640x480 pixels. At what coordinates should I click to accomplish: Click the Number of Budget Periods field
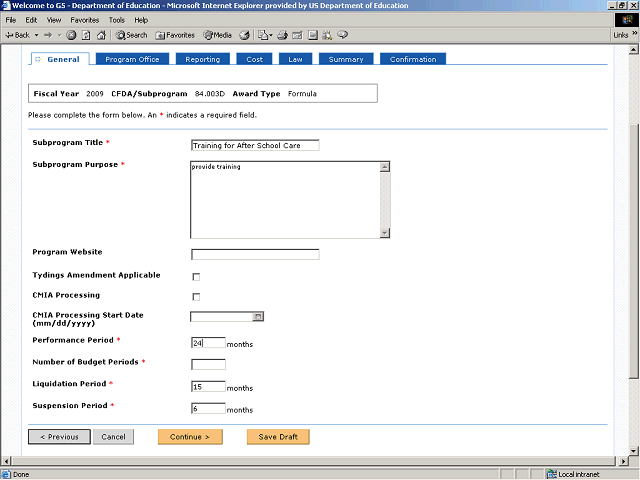pos(208,364)
